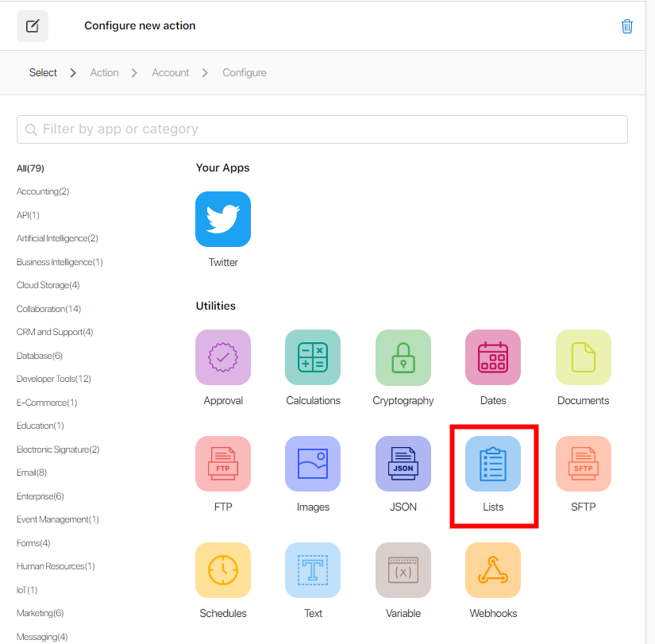Open the Twitter app
Screen dimensions: 655x644
pyautogui.click(x=222, y=219)
